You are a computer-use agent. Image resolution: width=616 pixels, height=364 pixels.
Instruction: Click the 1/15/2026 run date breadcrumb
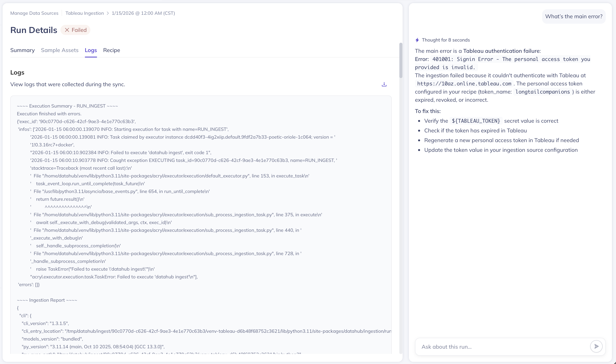tap(143, 13)
